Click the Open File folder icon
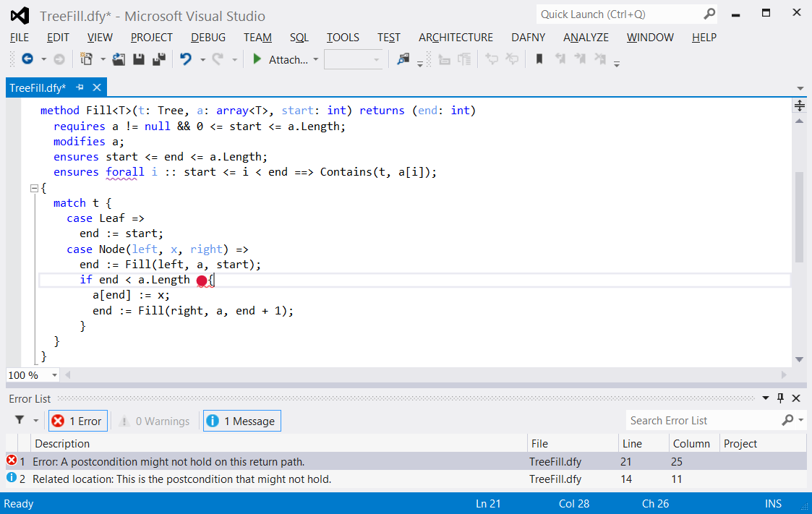Image resolution: width=812 pixels, height=514 pixels. point(119,60)
